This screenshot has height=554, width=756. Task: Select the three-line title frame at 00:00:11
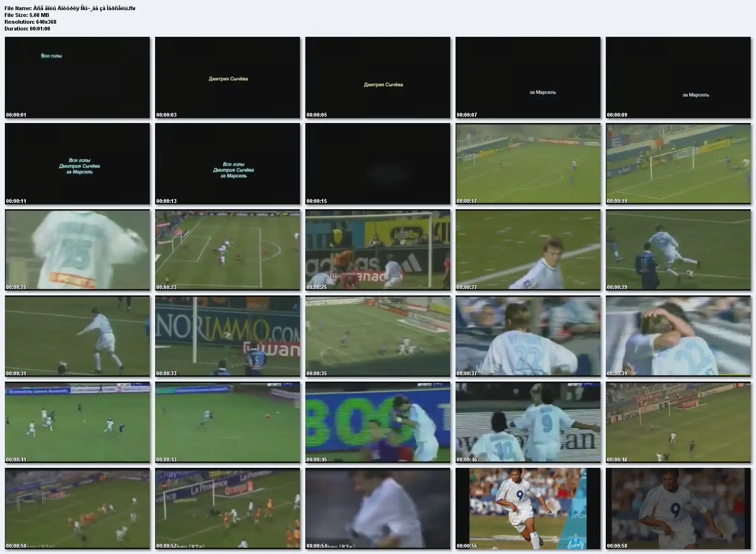[77, 164]
